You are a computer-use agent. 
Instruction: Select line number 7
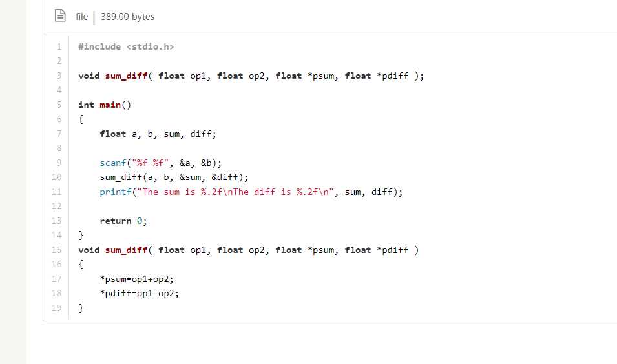pyautogui.click(x=59, y=134)
